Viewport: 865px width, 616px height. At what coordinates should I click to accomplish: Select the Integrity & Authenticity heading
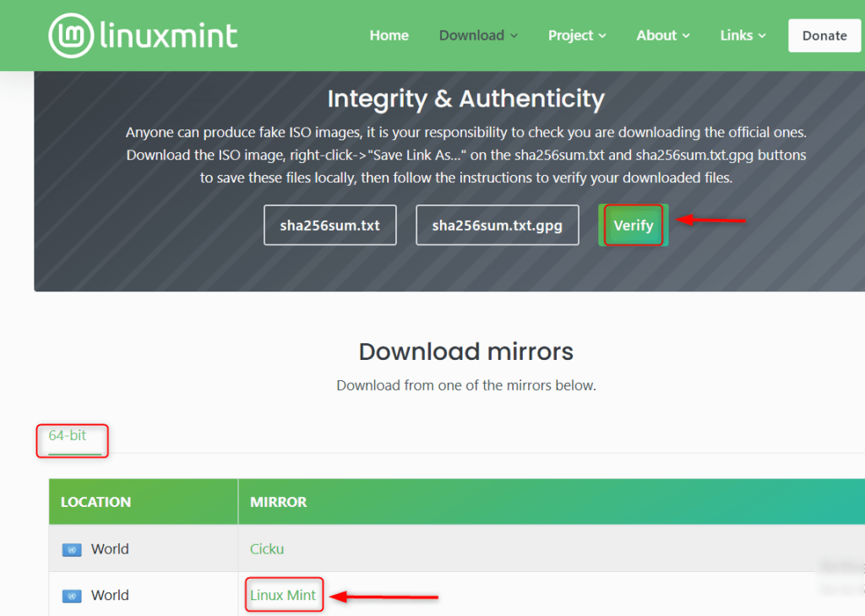[x=465, y=99]
